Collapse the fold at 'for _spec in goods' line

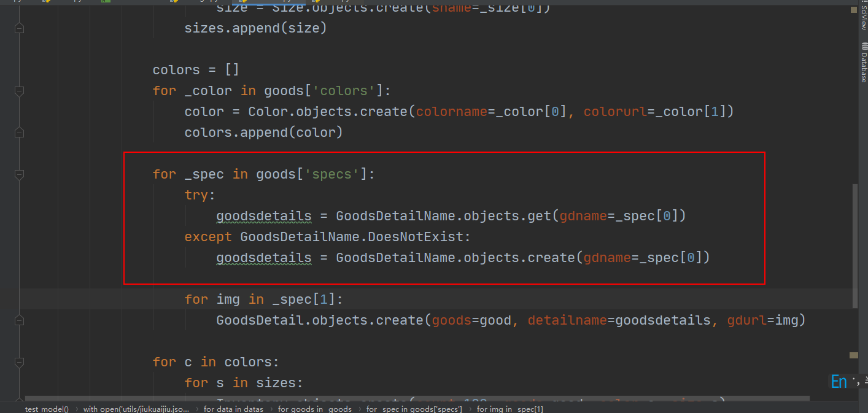[x=19, y=174]
